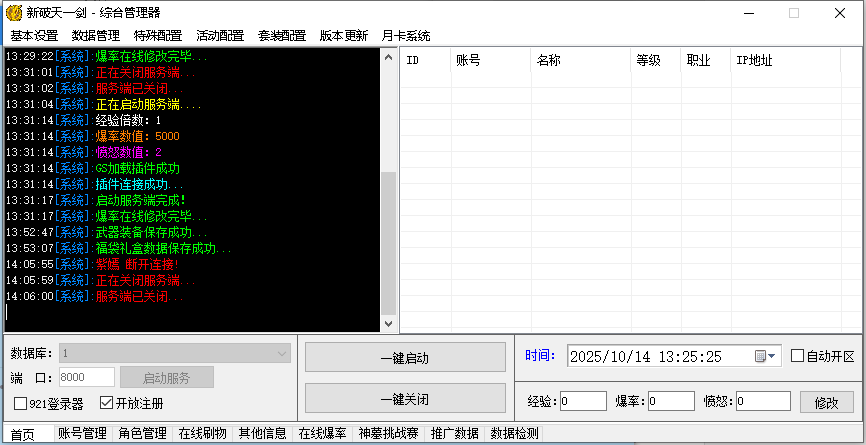Click the 一键关闭 button
This screenshot has width=866, height=445.
(x=405, y=399)
